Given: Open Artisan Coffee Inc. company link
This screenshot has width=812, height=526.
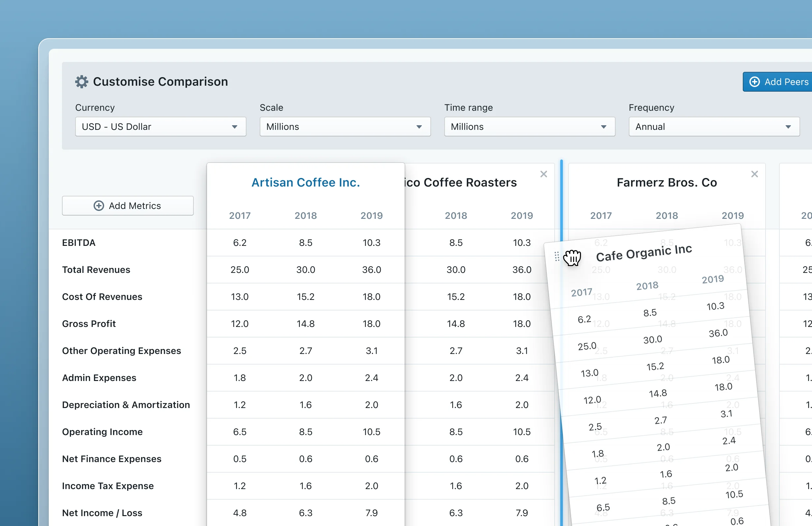Looking at the screenshot, I should (305, 182).
